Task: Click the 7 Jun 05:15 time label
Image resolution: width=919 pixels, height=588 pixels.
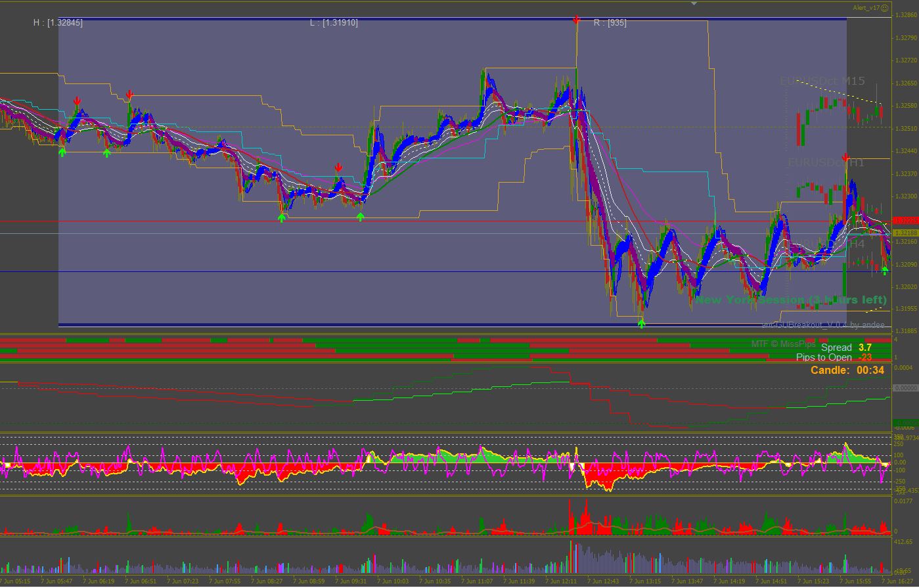Action: pyautogui.click(x=14, y=581)
